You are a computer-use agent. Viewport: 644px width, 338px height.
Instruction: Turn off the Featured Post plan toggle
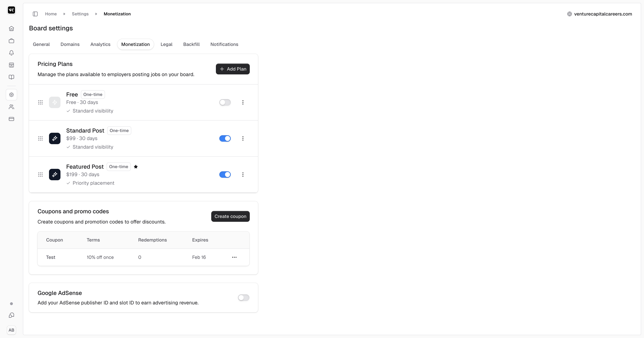225,175
